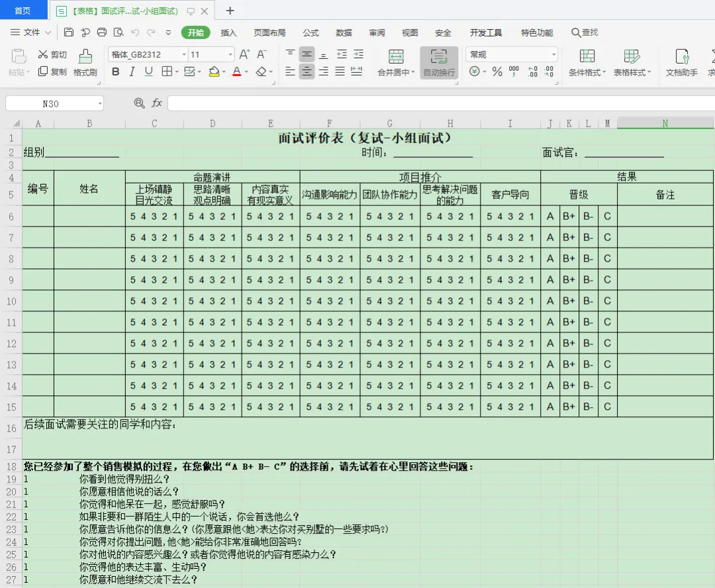Switch to the 公式 tab
715x588 pixels.
311,32
